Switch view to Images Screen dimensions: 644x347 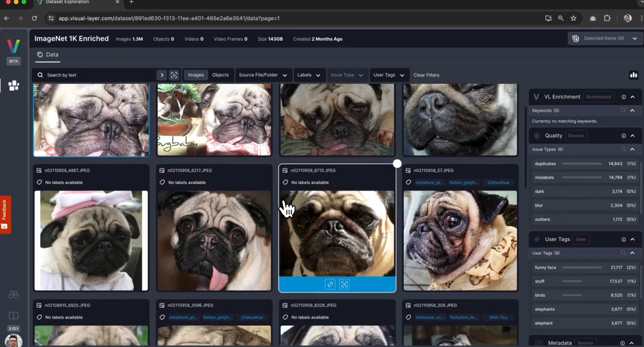coord(196,75)
